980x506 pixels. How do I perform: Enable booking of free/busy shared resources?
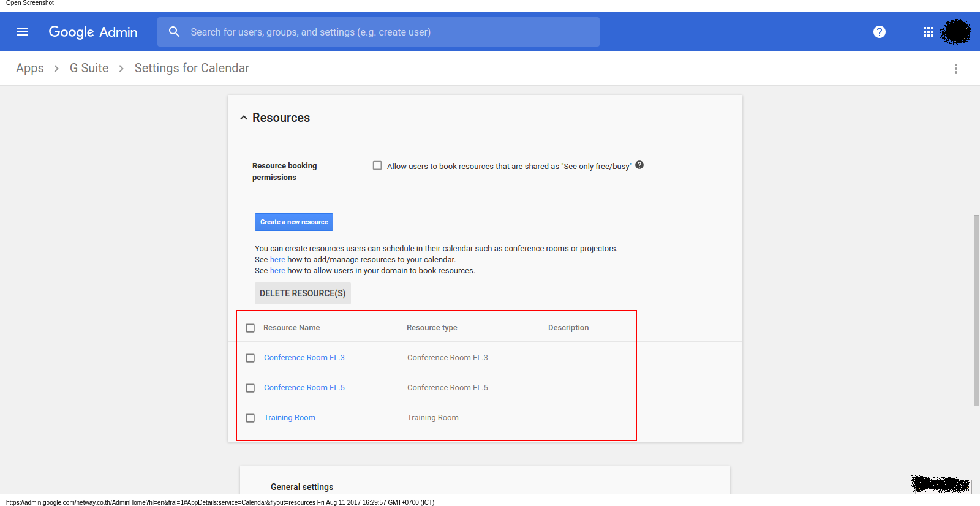coord(377,165)
